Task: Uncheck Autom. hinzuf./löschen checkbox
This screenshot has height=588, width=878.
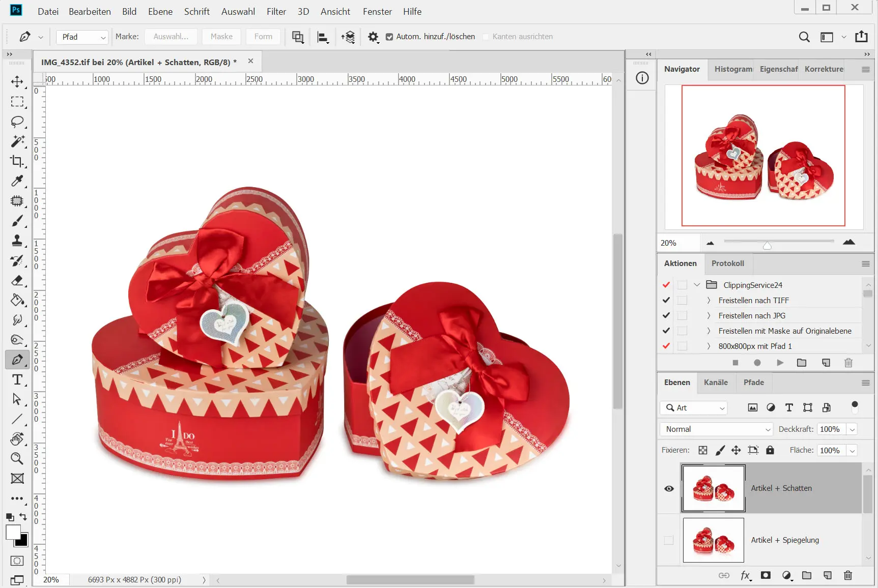Action: (389, 37)
